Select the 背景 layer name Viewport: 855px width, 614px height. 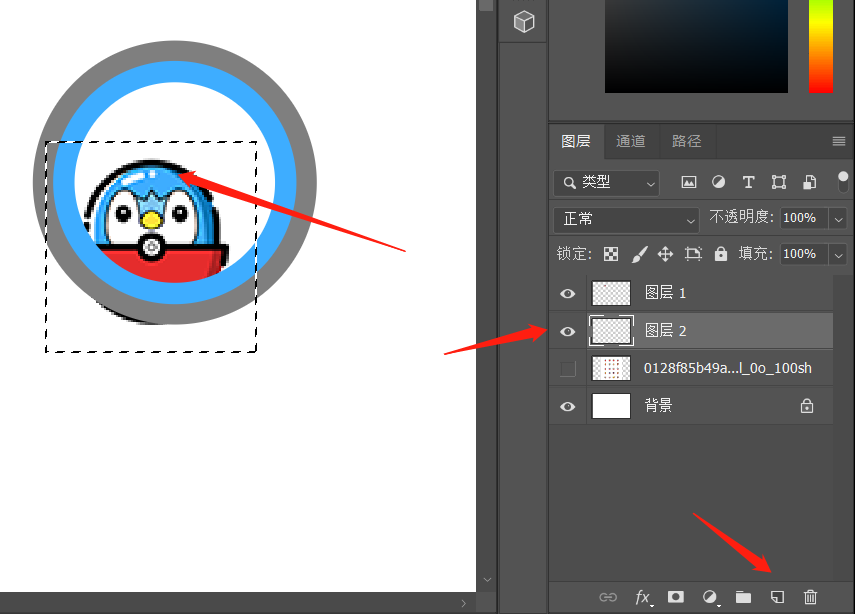pos(658,406)
